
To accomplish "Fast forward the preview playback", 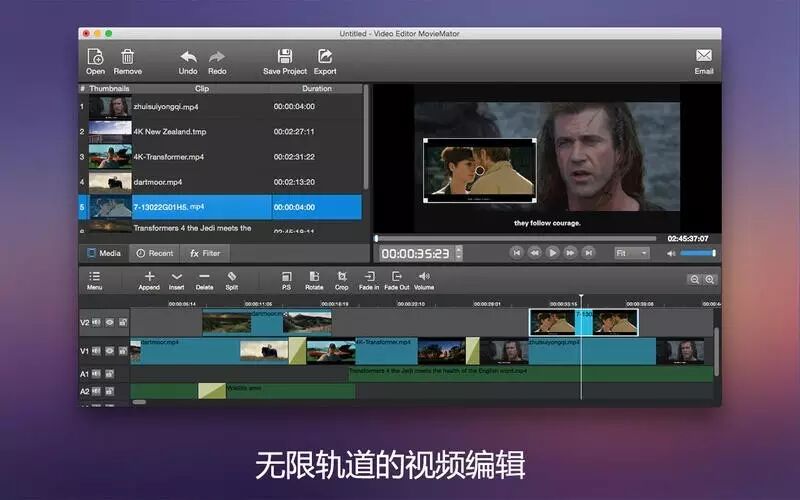I will tap(570, 253).
